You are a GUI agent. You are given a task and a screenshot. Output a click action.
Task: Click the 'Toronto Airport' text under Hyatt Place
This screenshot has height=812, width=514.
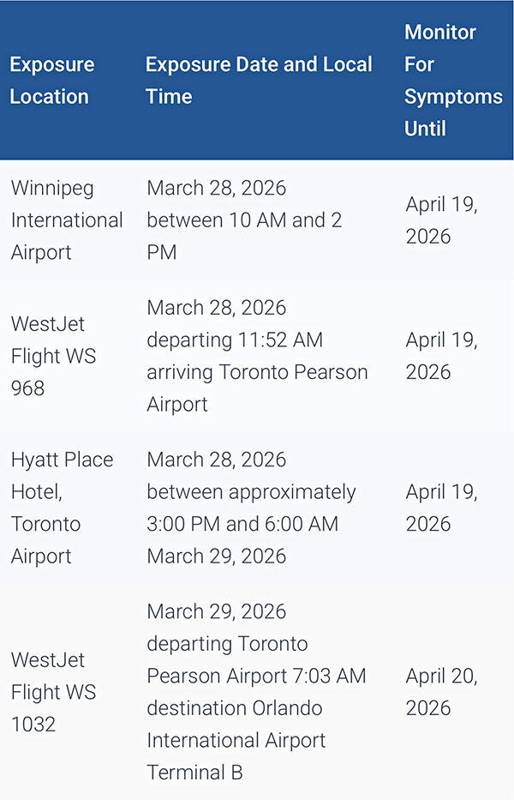click(x=45, y=539)
